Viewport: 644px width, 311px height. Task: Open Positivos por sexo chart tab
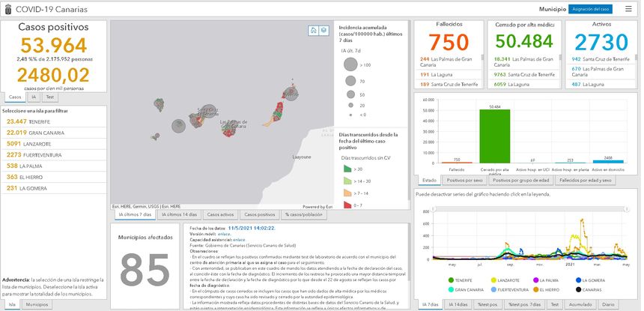pos(465,181)
